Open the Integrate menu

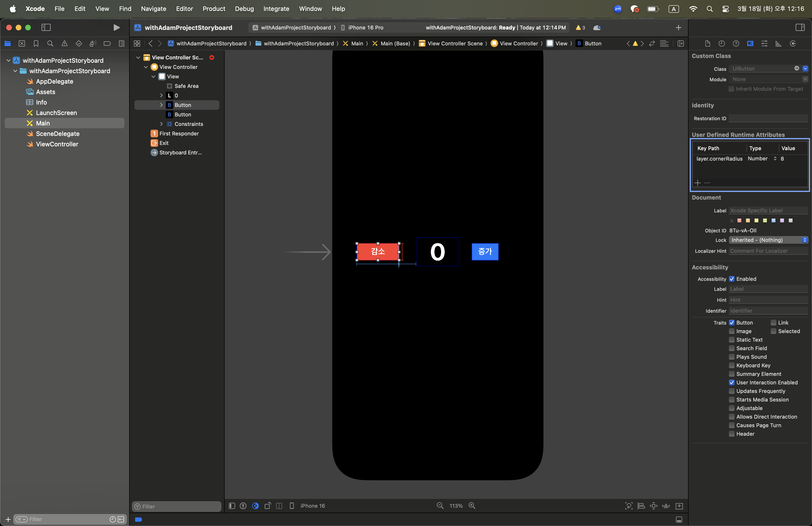point(276,9)
